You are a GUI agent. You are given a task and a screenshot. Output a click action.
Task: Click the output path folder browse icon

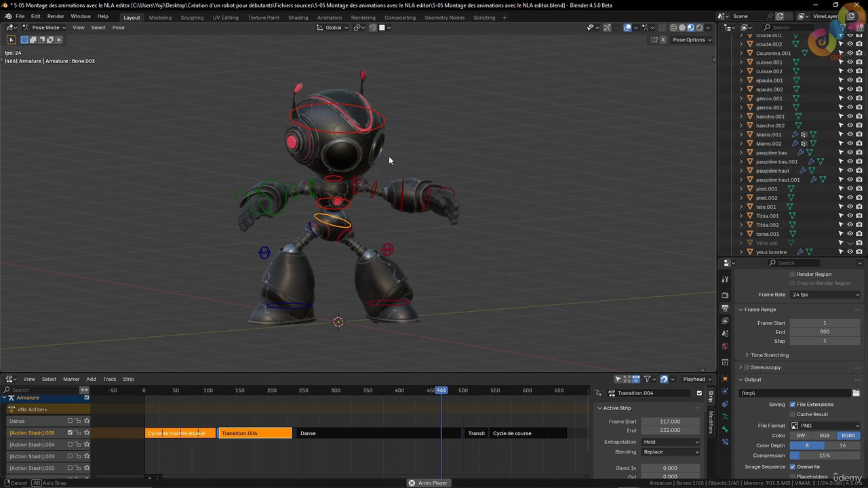(856, 393)
